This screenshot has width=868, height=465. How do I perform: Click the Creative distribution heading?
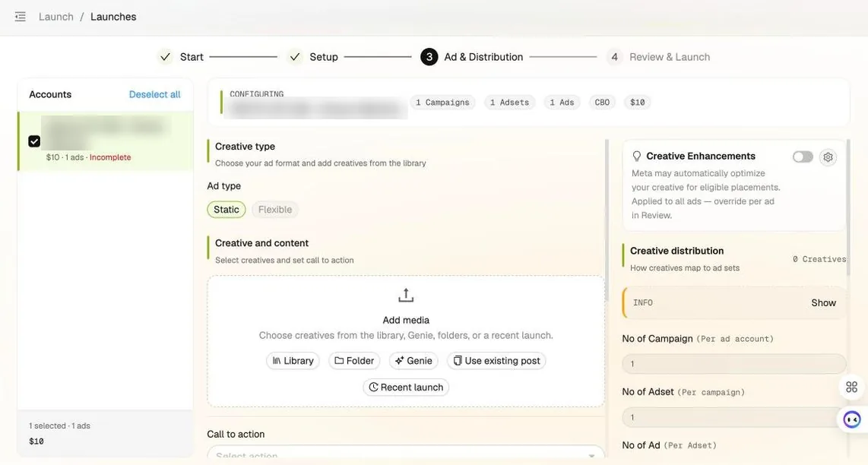[x=676, y=251]
